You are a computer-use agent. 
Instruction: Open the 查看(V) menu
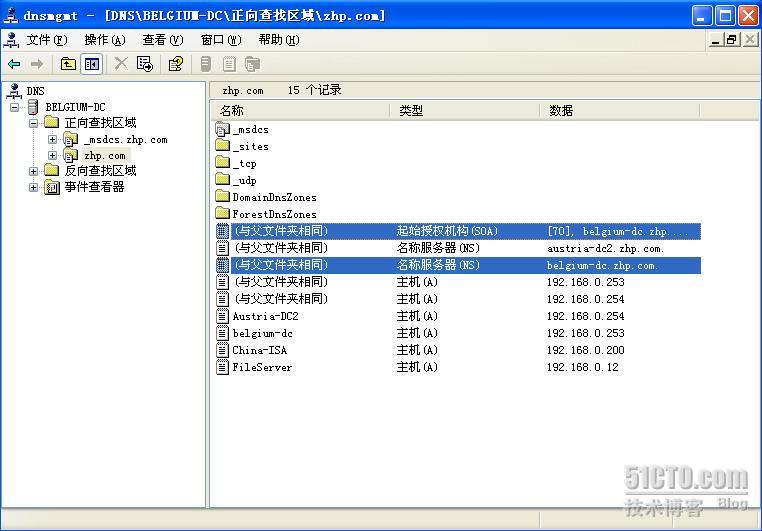coord(163,40)
